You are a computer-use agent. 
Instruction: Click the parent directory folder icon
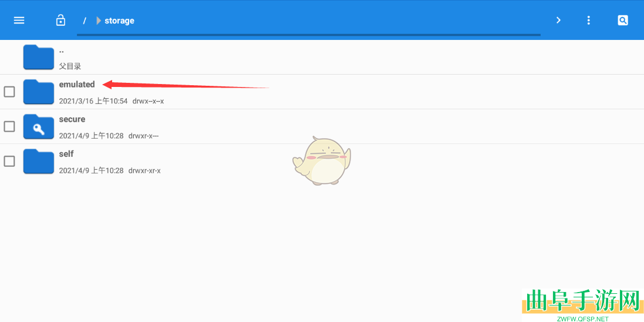click(x=39, y=57)
